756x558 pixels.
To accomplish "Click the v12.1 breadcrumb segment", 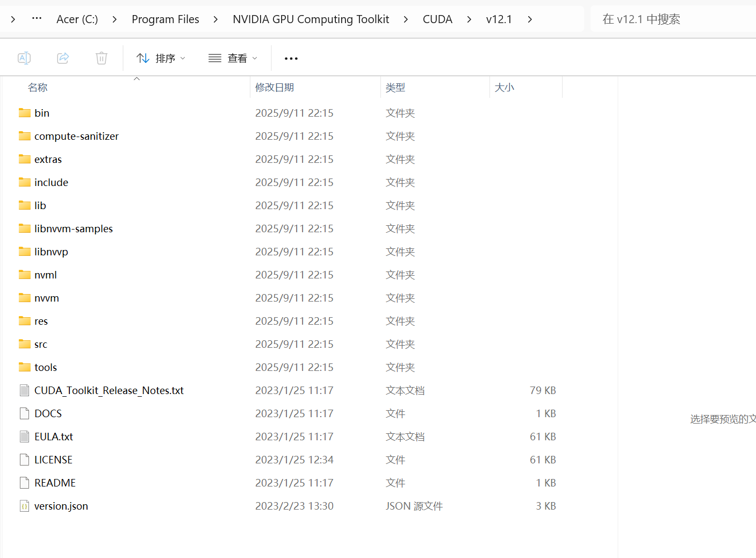I will [499, 19].
